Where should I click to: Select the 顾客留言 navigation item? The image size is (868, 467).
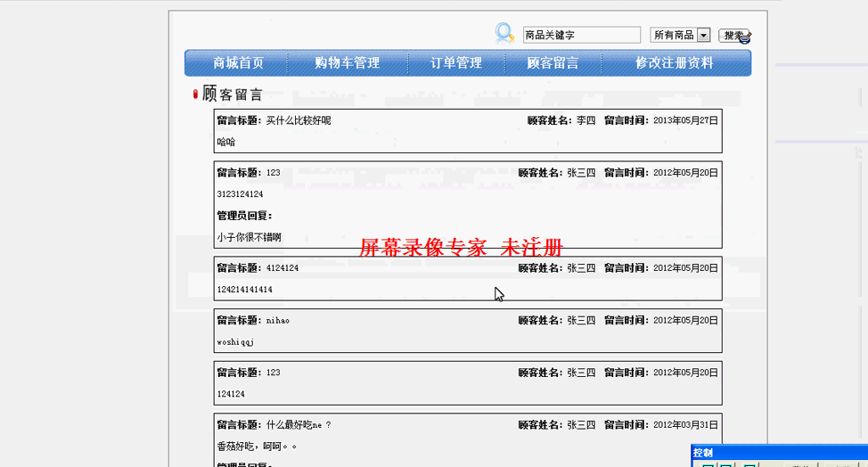553,63
